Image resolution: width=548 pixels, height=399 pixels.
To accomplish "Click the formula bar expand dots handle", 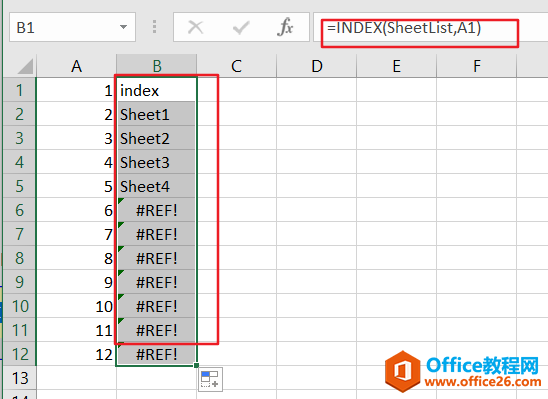I will (x=154, y=27).
